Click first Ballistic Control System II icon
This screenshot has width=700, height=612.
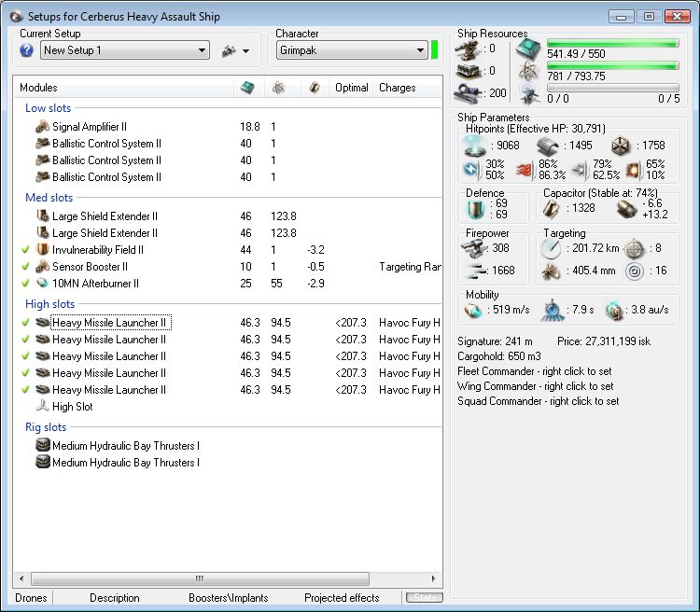click(x=42, y=144)
